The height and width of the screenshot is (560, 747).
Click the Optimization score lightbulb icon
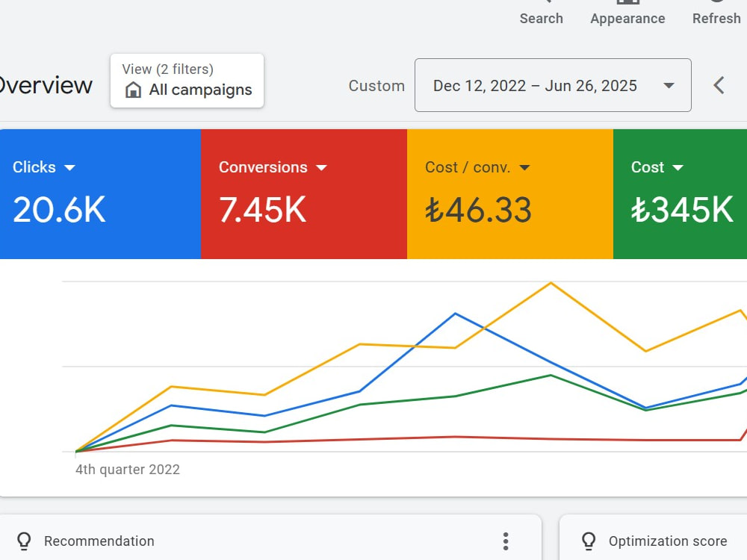point(589,541)
